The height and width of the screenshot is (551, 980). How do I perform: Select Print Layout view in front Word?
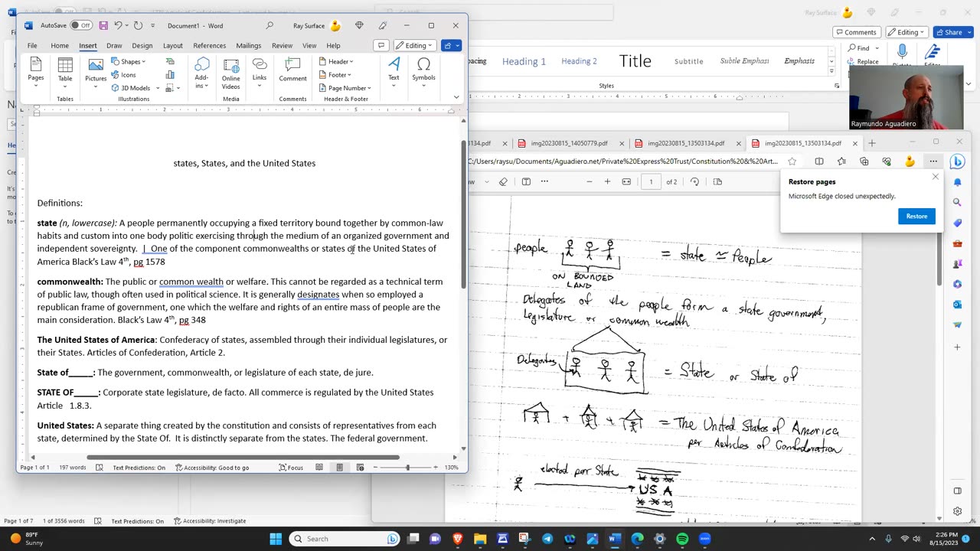[x=339, y=468]
